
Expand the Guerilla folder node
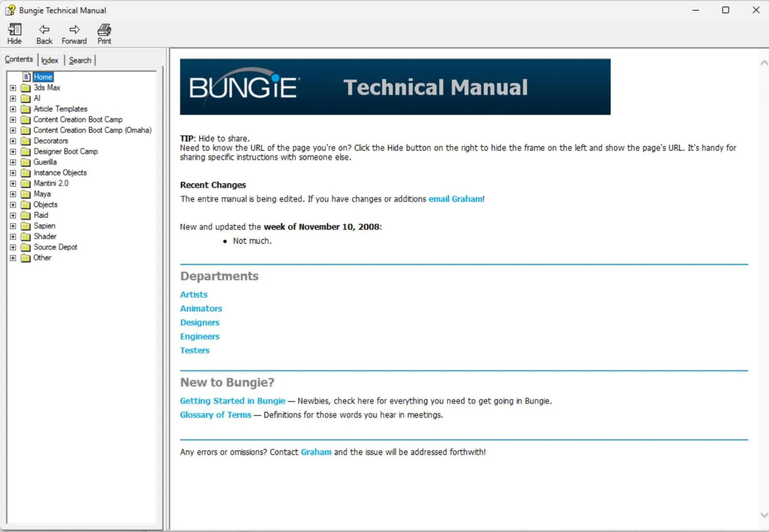coord(13,162)
